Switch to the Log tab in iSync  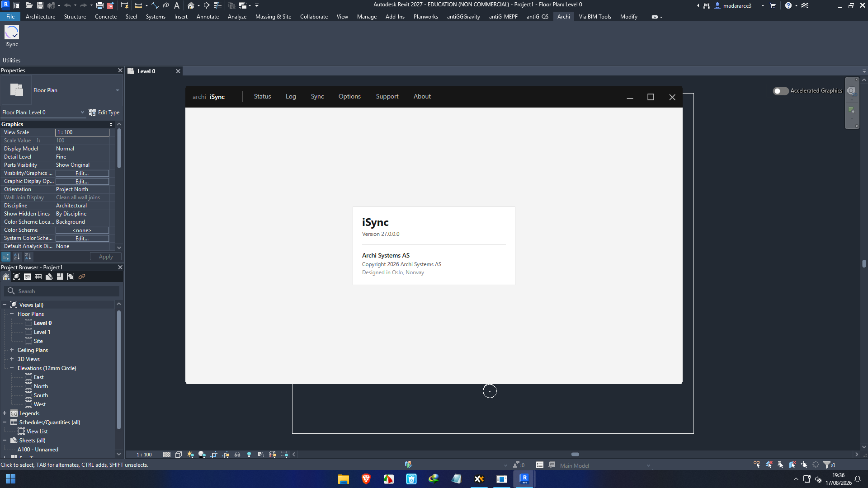[291, 97]
